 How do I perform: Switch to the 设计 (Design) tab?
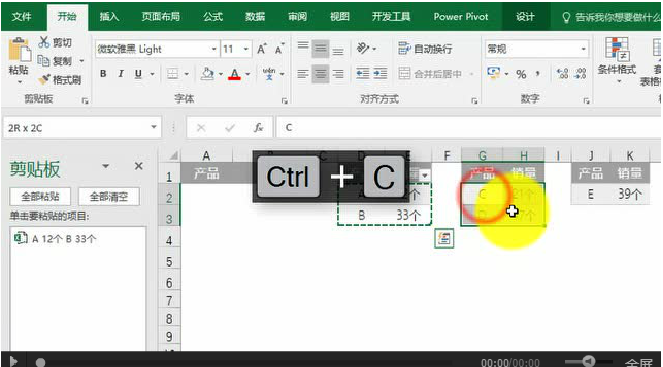tap(525, 17)
